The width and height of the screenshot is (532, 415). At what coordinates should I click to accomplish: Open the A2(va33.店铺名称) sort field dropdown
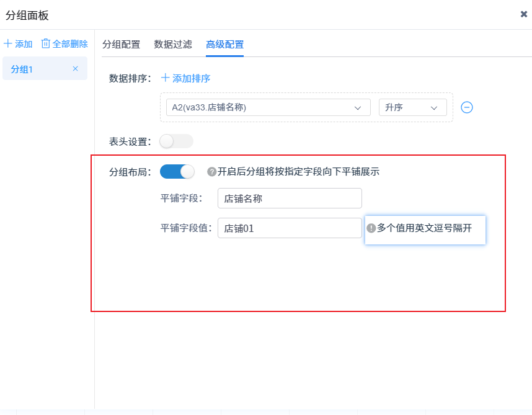[x=264, y=107]
